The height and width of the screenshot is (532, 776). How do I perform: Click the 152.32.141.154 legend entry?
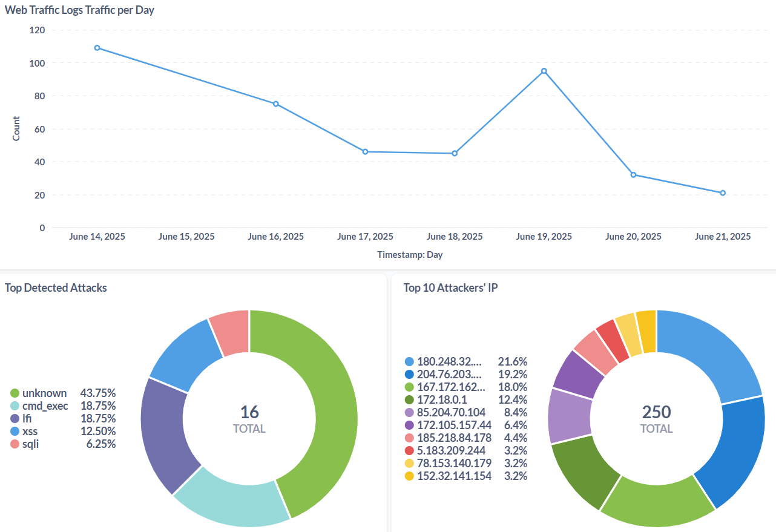(x=454, y=476)
